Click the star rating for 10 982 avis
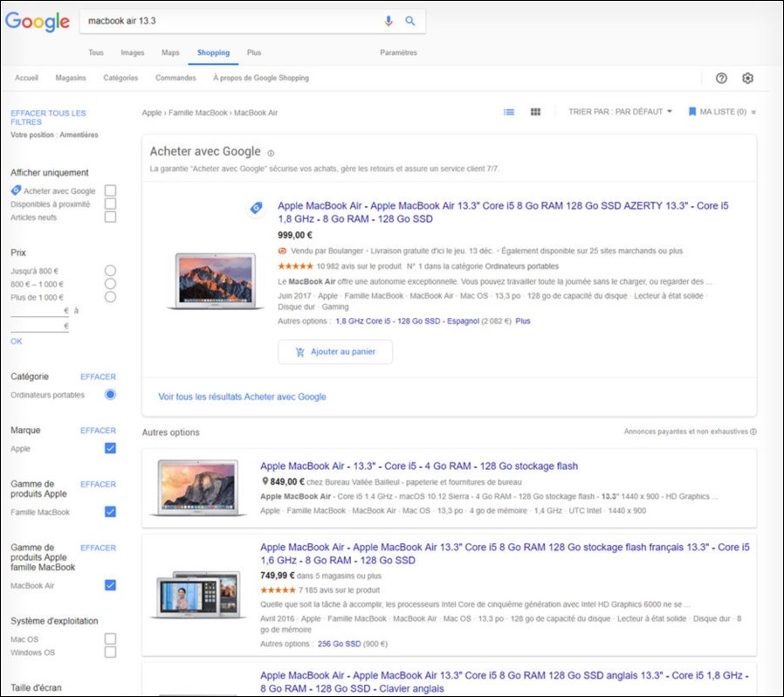Image resolution: width=784 pixels, height=697 pixels. (295, 266)
